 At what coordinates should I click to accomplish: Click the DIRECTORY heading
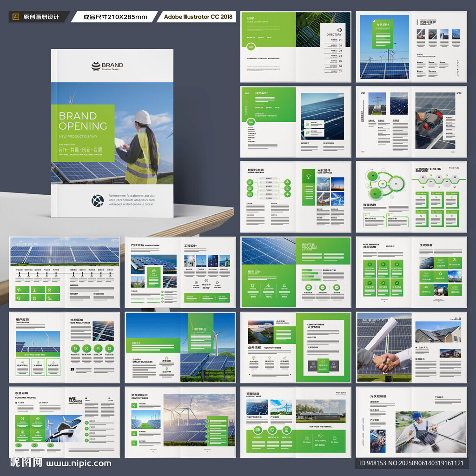point(334,34)
